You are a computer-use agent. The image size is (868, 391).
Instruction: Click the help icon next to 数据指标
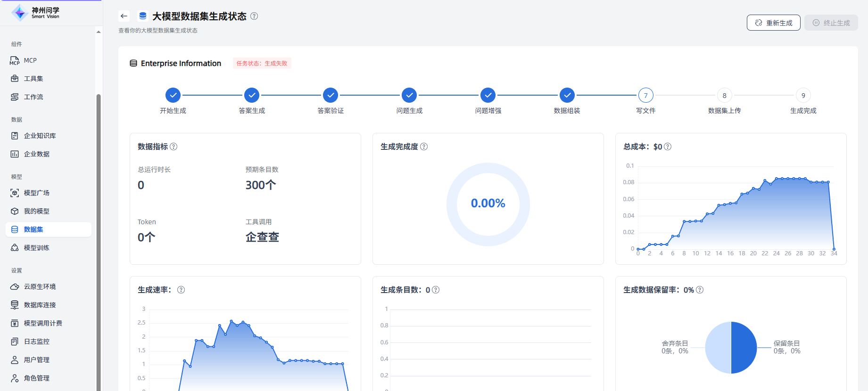pos(174,147)
